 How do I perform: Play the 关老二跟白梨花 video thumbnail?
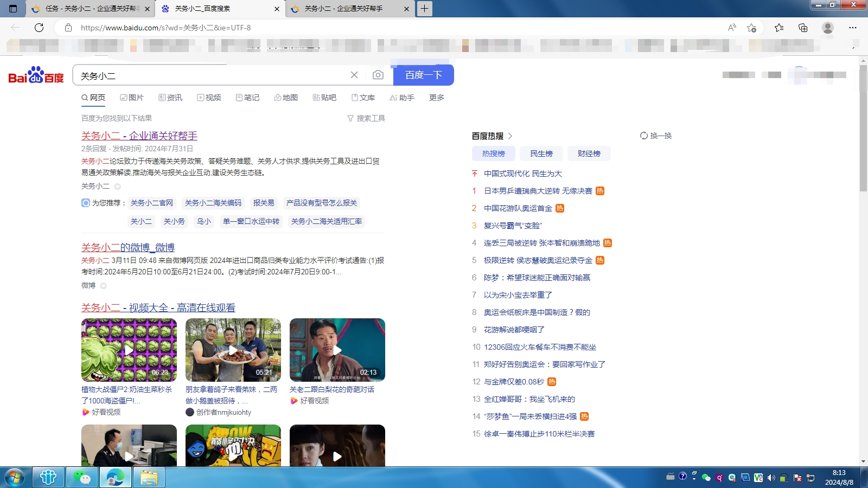tap(337, 350)
